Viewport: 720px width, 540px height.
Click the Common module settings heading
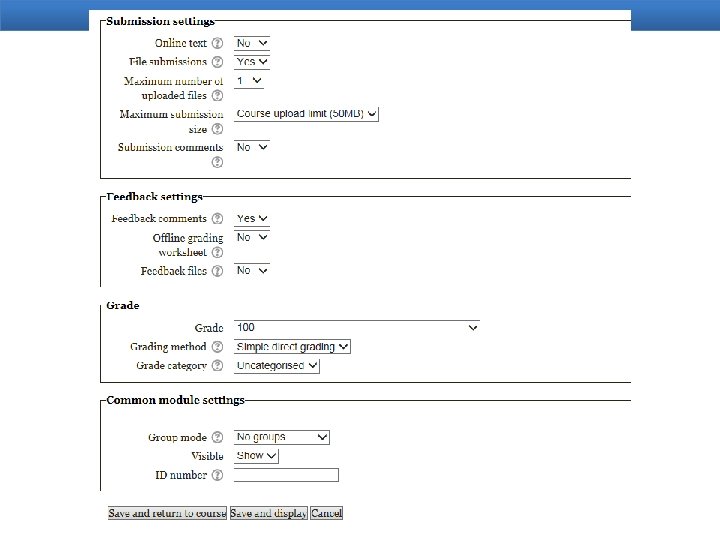tap(175, 400)
